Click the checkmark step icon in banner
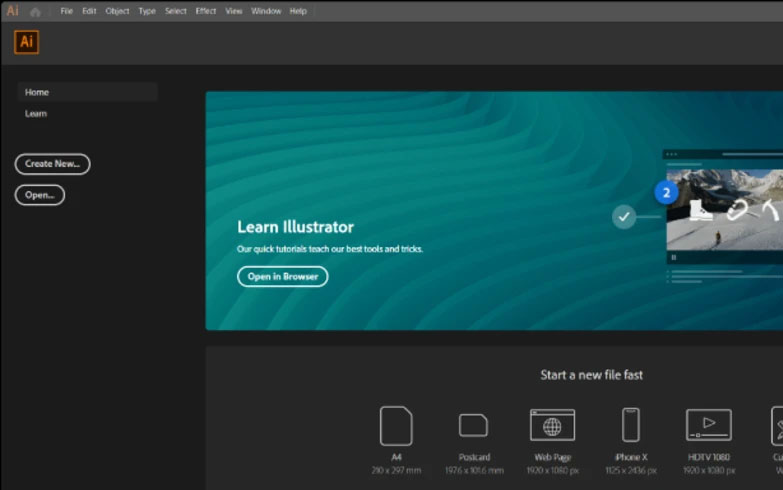Viewport: 783px width, 490px height. 624,217
